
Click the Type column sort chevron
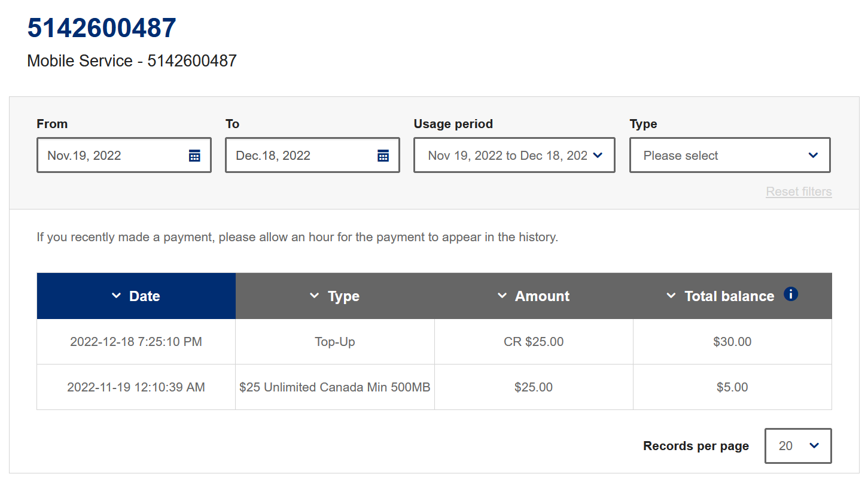coord(314,296)
